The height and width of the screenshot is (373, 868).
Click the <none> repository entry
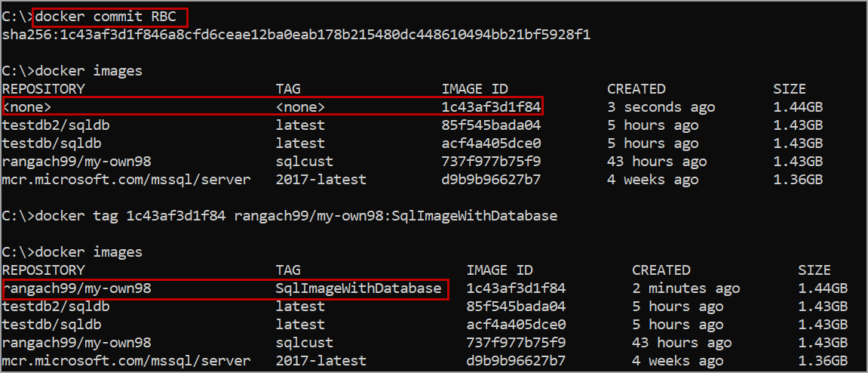point(27,107)
